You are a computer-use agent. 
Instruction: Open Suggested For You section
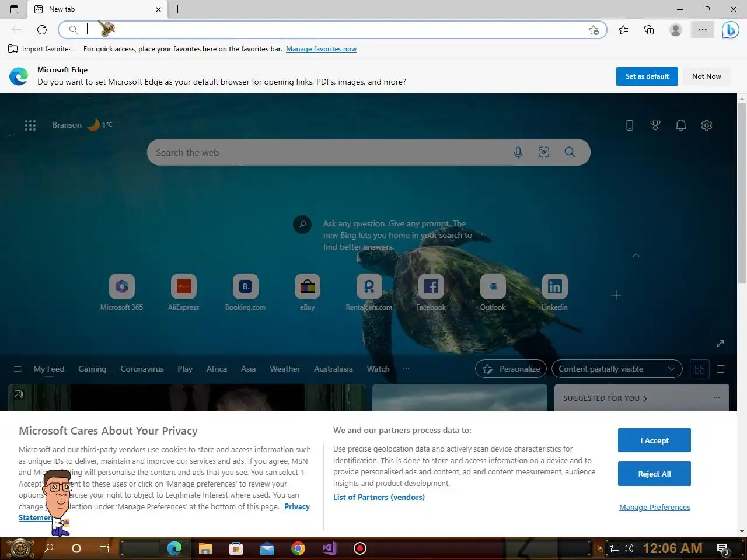click(605, 398)
